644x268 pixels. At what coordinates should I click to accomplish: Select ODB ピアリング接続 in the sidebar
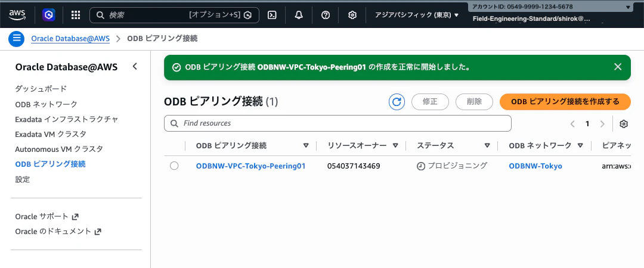50,164
